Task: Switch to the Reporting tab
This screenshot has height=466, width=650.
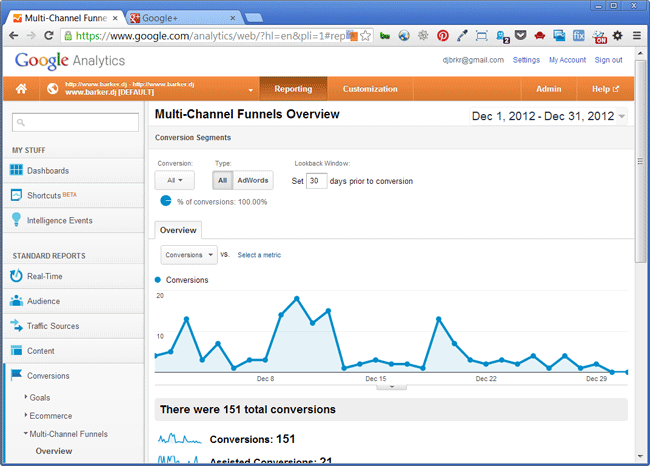Action: [x=293, y=89]
